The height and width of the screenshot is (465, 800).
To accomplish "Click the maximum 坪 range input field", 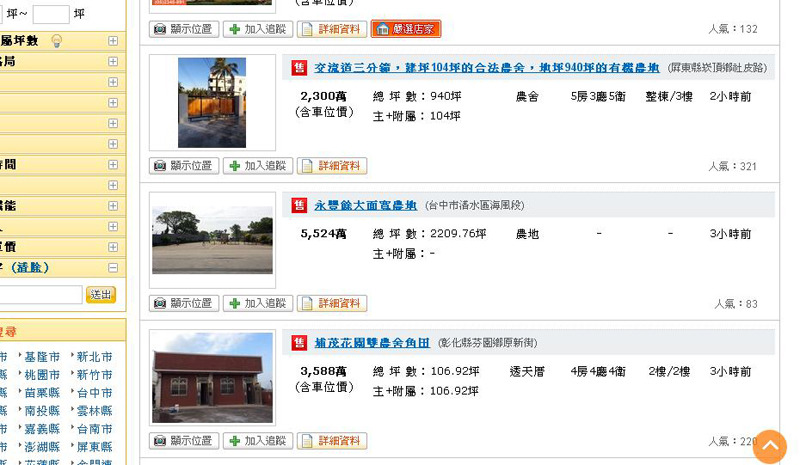I will tap(51, 14).
